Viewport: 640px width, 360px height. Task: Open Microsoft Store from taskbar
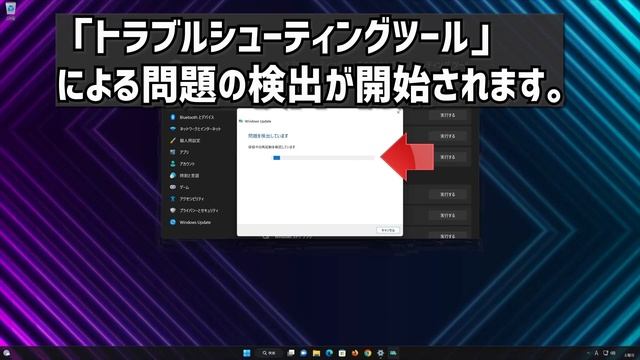click(x=342, y=353)
